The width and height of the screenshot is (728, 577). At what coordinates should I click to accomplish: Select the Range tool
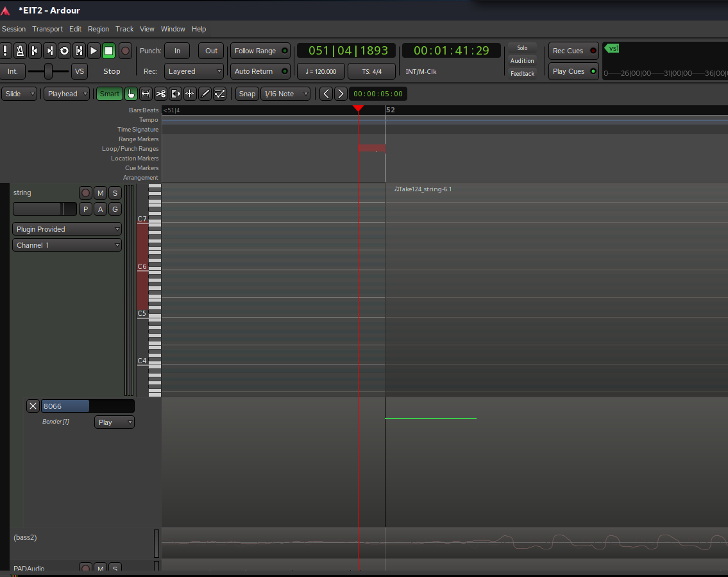click(x=146, y=94)
